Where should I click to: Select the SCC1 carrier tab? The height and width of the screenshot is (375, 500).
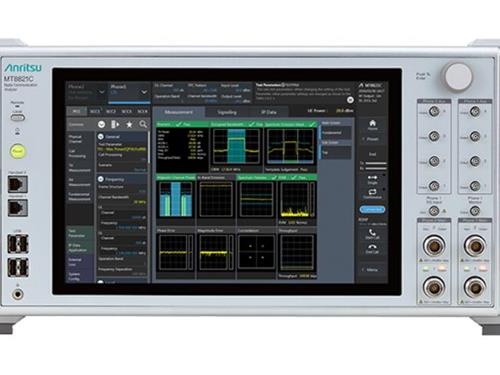[x=95, y=111]
